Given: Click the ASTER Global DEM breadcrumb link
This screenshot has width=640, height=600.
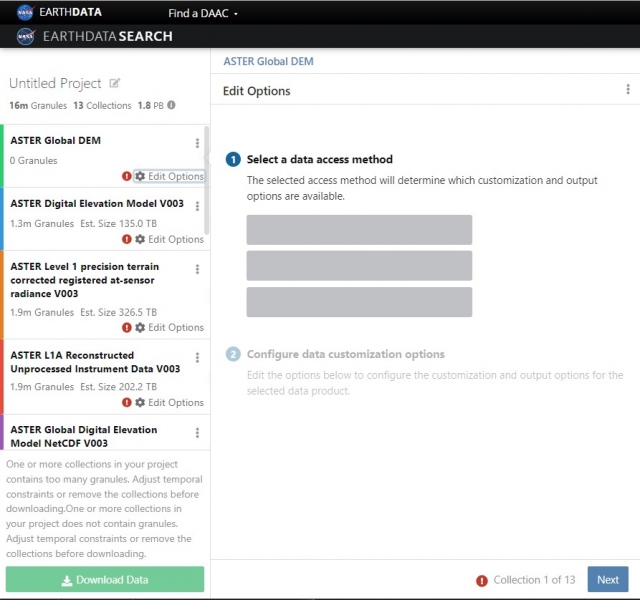Looking at the screenshot, I should pyautogui.click(x=268, y=61).
